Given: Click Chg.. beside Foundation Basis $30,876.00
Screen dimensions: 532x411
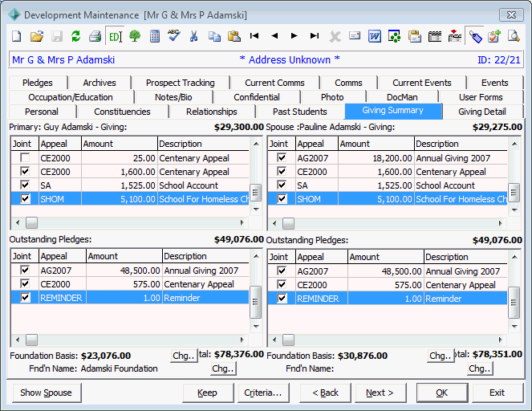Looking at the screenshot, I should 440,356.
